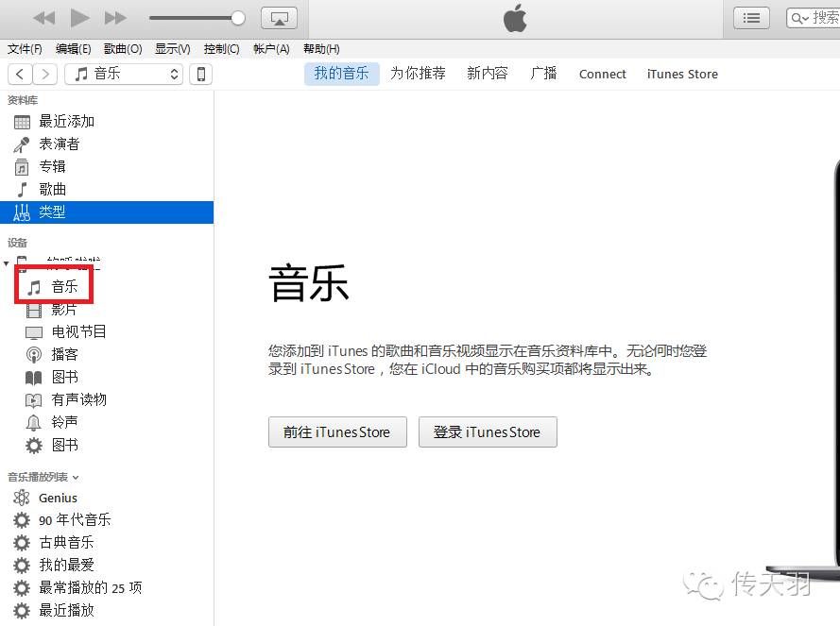Select the 有声读物 audiobook icon
Screen dimensions: 840x626
coord(34,400)
